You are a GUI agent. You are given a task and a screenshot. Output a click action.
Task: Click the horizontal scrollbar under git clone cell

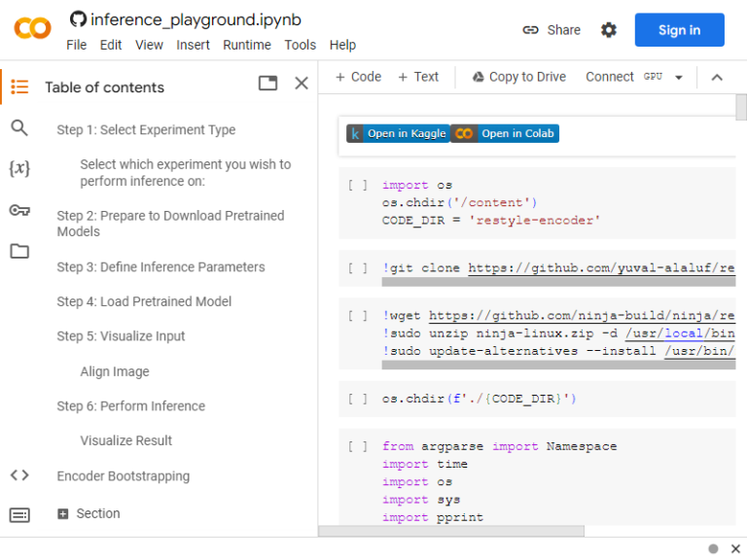coord(558,282)
